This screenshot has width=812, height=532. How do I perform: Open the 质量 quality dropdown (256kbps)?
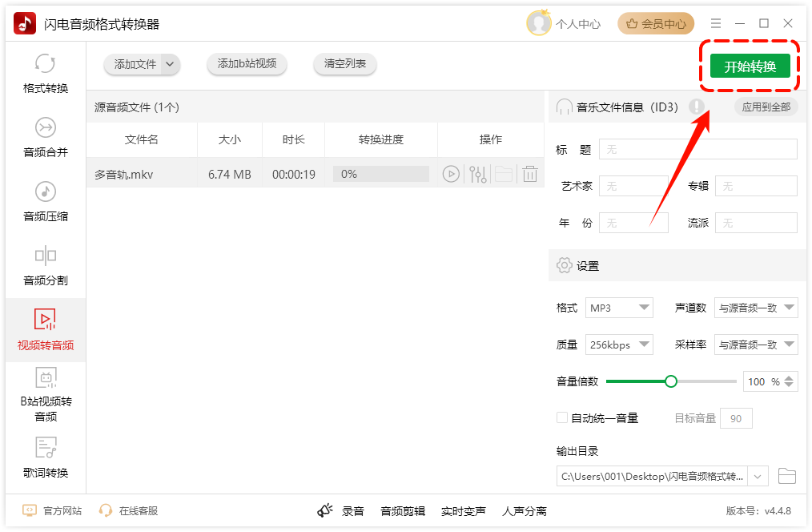click(x=619, y=345)
